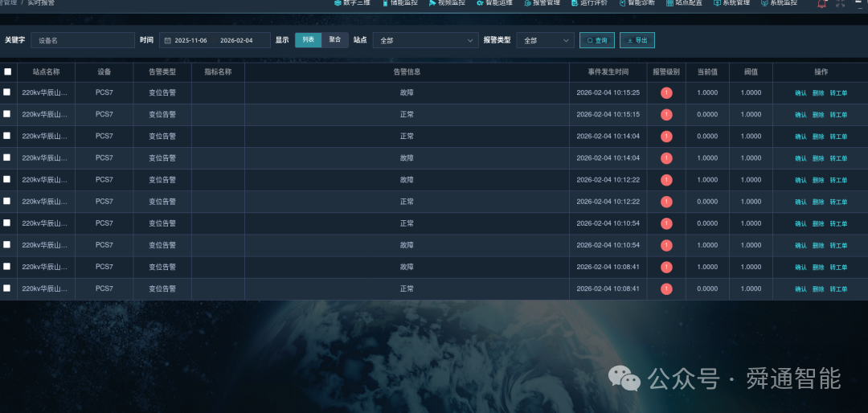Open the 运行评价 menu in the top navigation
868x413 pixels.
[589, 2]
